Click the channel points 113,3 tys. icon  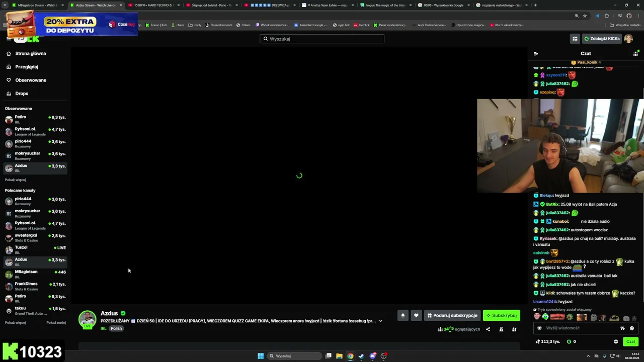(538, 341)
